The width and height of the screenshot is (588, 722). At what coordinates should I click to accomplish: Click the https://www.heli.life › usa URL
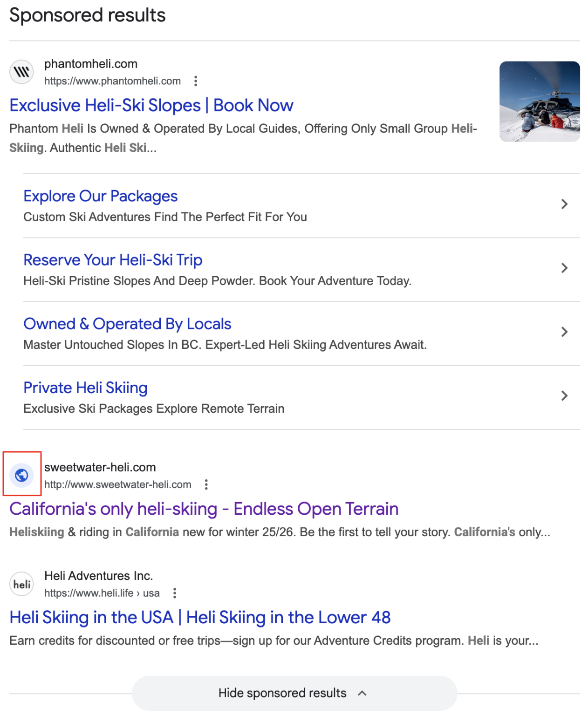pyautogui.click(x=102, y=593)
